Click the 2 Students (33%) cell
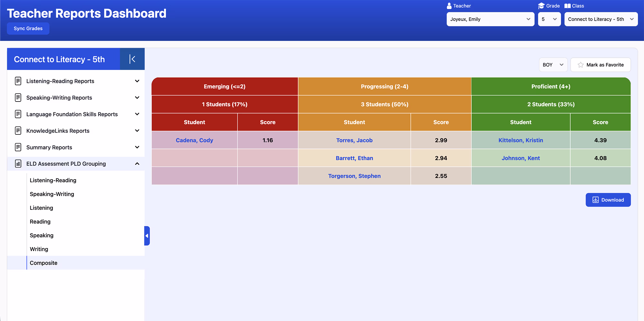Viewport: 644px width, 321px height. pyautogui.click(x=551, y=104)
